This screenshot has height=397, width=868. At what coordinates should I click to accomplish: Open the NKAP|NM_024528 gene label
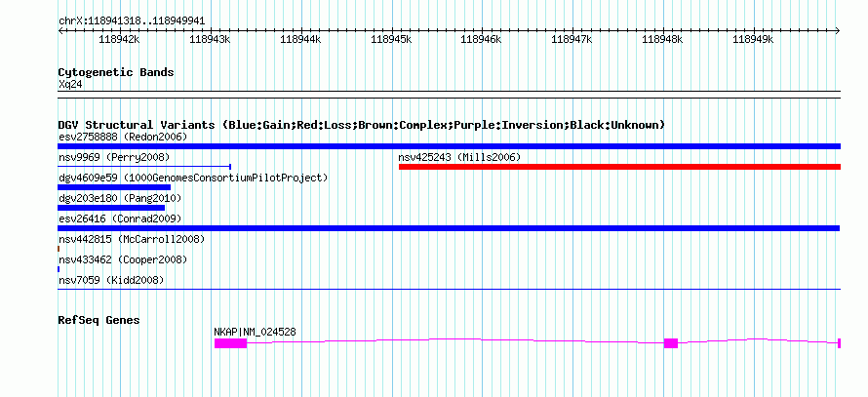pos(255,332)
